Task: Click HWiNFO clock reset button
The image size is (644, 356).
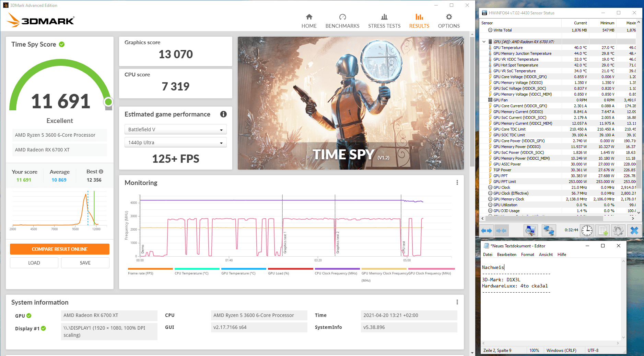Action: coord(587,231)
